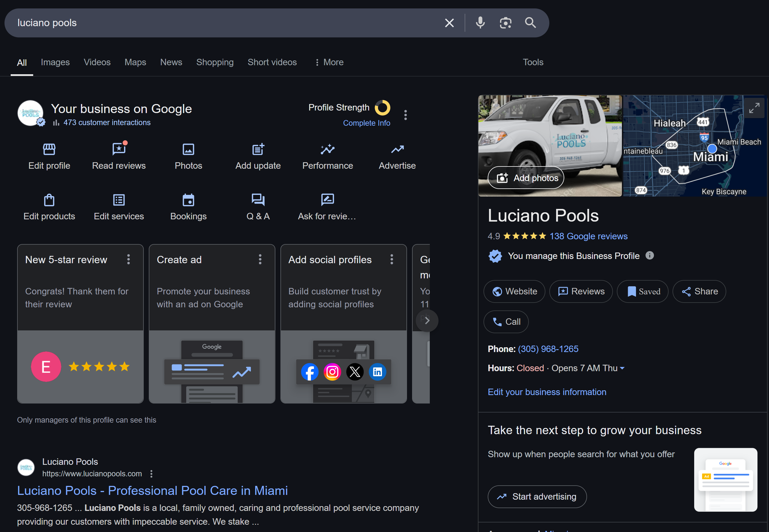
Task: Switch to the Videos tab
Action: 97,62
